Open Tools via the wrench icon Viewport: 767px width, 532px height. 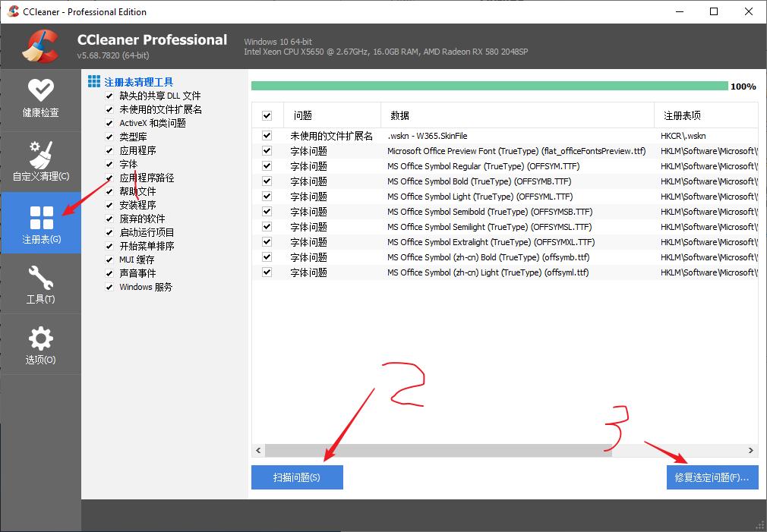click(x=39, y=279)
